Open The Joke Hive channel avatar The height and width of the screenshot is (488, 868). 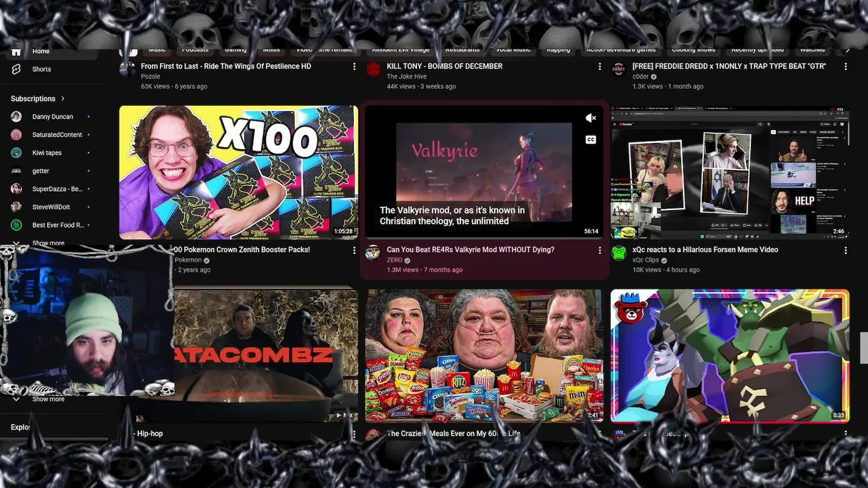click(x=373, y=69)
